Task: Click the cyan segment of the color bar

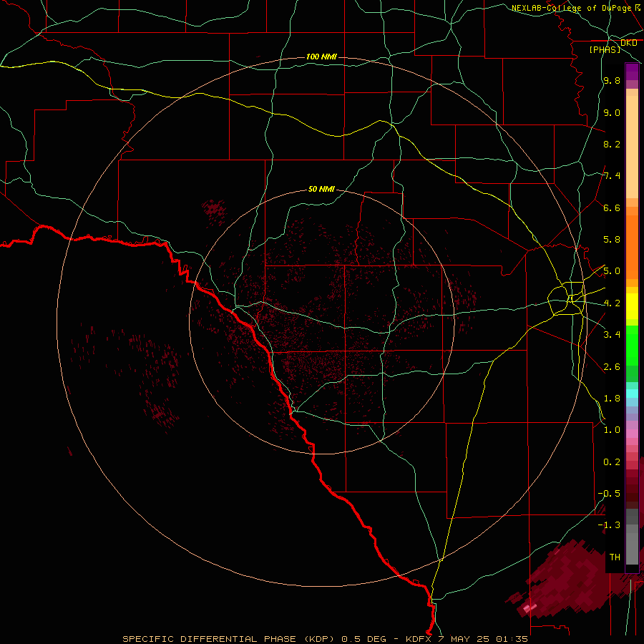Action: [x=632, y=394]
